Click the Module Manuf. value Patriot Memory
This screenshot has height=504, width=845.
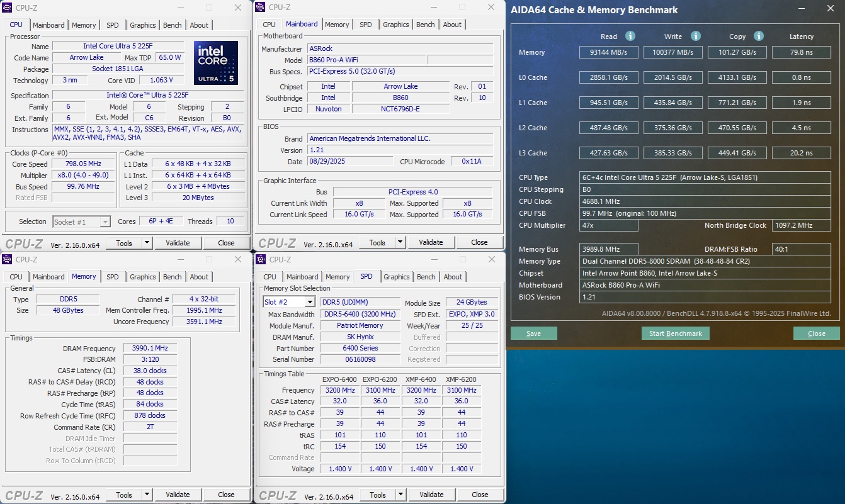[360, 325]
